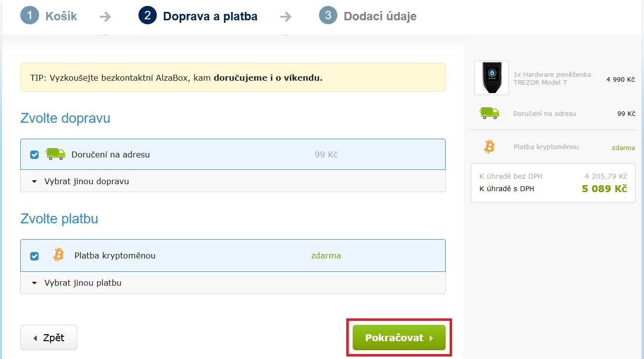Click the Bitcoin icon in order summary
644x359 pixels.
pos(489,147)
